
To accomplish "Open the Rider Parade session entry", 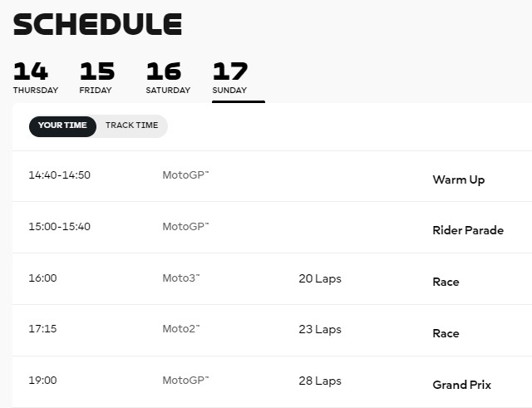I will [x=468, y=230].
